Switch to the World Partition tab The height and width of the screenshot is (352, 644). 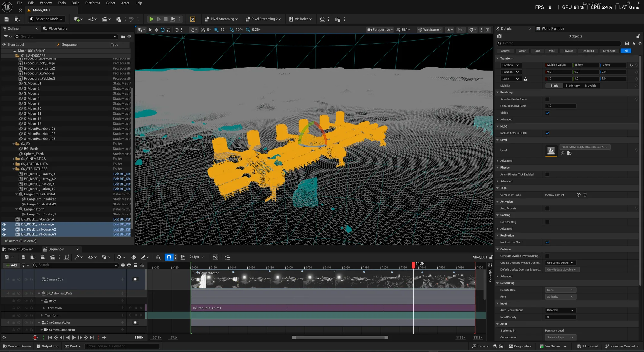click(x=553, y=29)
